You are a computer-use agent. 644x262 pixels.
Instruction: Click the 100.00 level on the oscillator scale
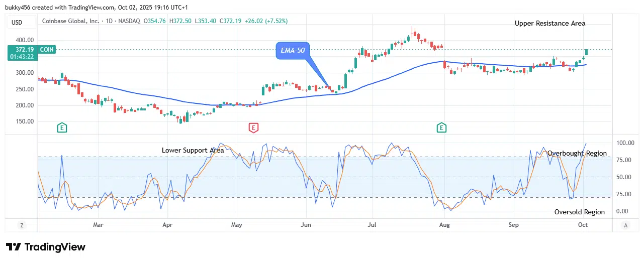click(625, 143)
